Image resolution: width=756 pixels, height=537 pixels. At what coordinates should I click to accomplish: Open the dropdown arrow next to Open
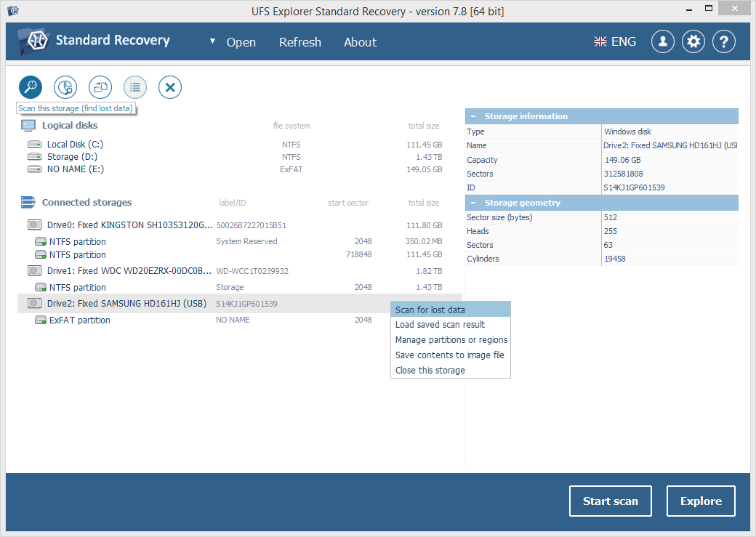coord(212,41)
